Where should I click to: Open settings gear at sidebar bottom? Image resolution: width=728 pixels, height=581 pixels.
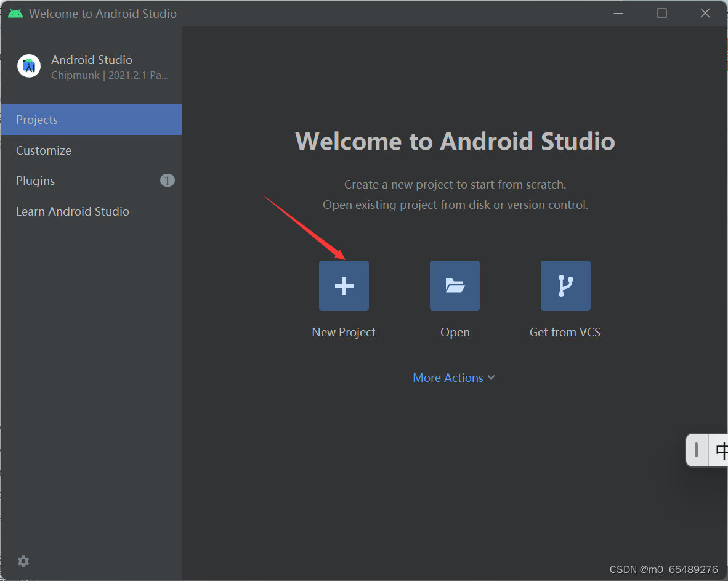[x=23, y=561]
